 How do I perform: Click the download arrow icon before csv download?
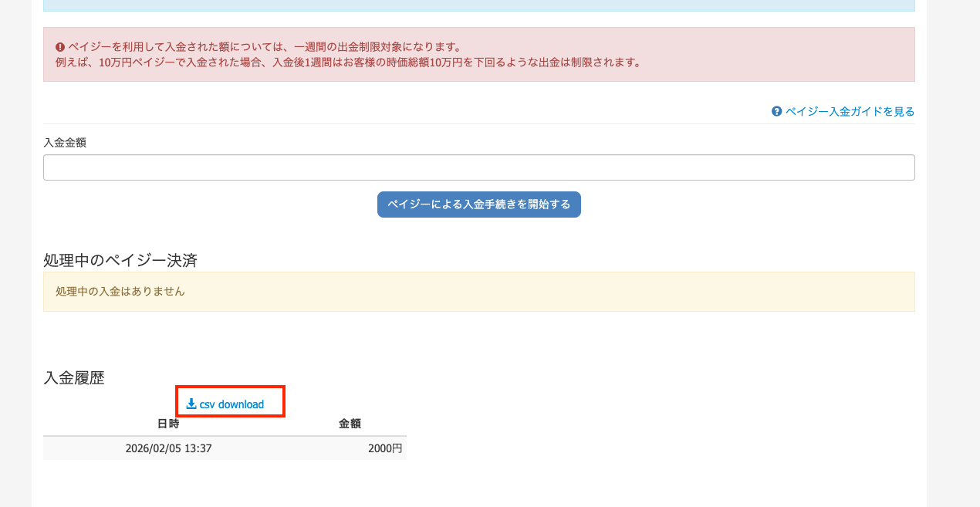pos(191,404)
